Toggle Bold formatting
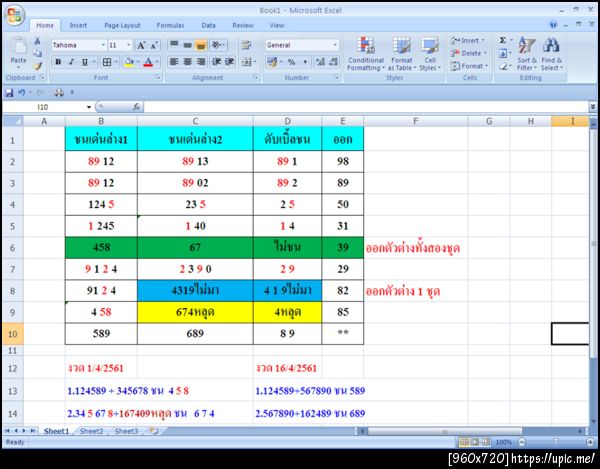Viewport: 600px width, 469px height. pos(58,62)
